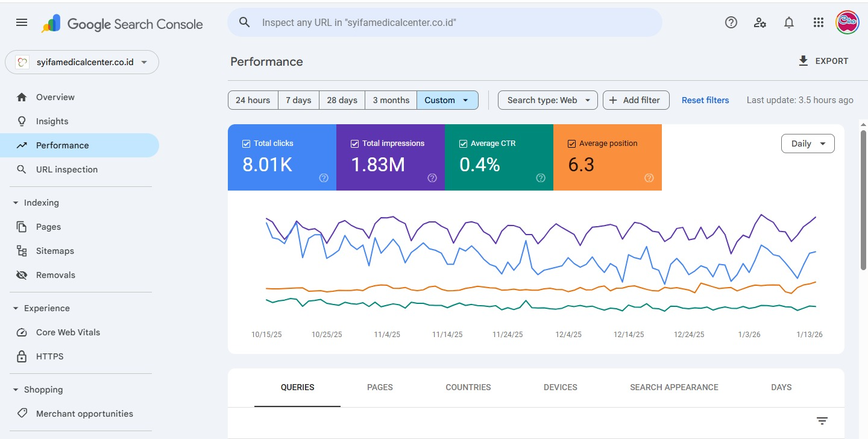The height and width of the screenshot is (439, 868).
Task: Select the 3 months date range
Action: point(391,99)
